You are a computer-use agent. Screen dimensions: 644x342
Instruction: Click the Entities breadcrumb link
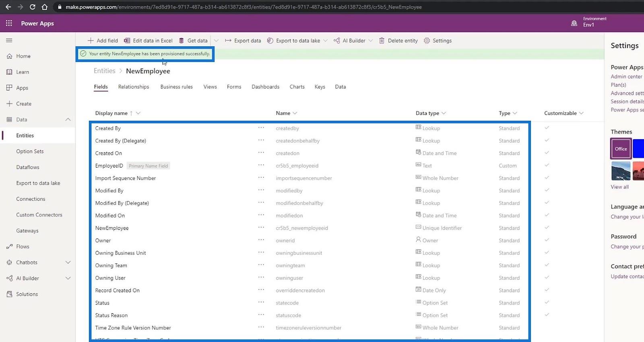pos(105,71)
